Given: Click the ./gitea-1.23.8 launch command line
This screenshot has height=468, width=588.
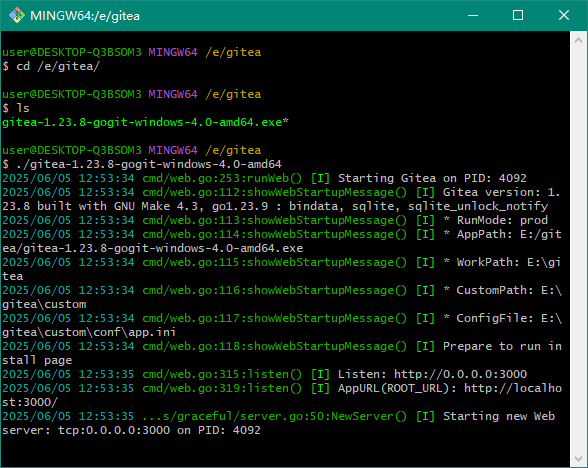Looking at the screenshot, I should pos(142,164).
